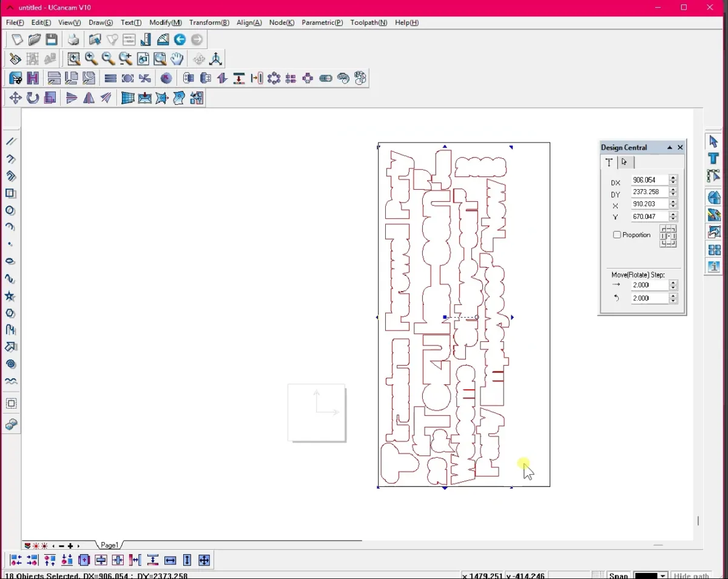This screenshot has width=728, height=579.
Task: Select the Pan hand tool
Action: [x=177, y=59]
